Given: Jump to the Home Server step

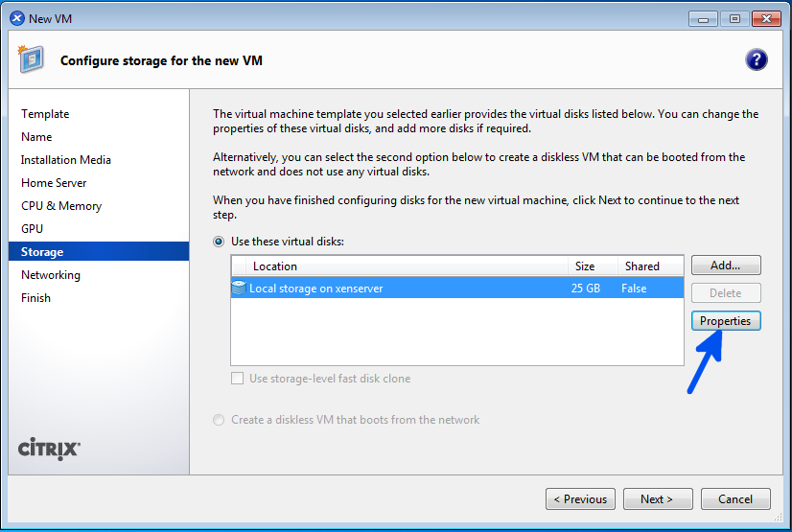Looking at the screenshot, I should click(54, 183).
